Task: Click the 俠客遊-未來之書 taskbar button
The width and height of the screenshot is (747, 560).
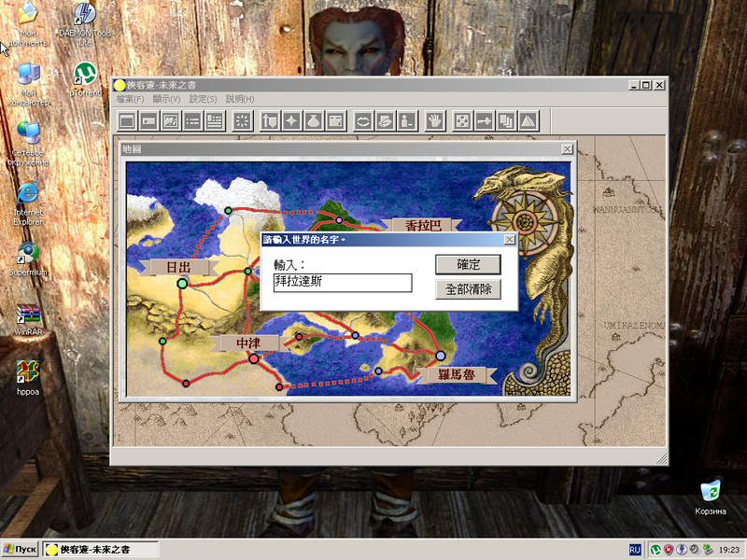Action: click(101, 550)
